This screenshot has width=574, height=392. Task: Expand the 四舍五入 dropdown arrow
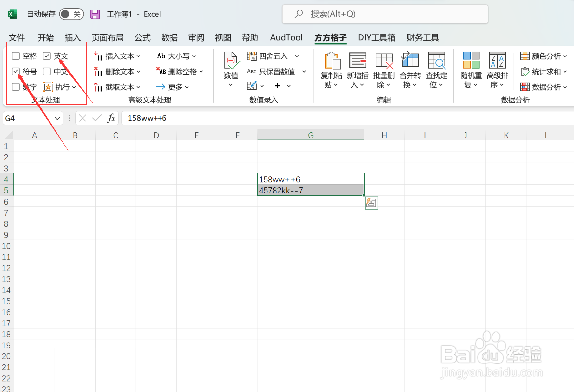(297, 56)
